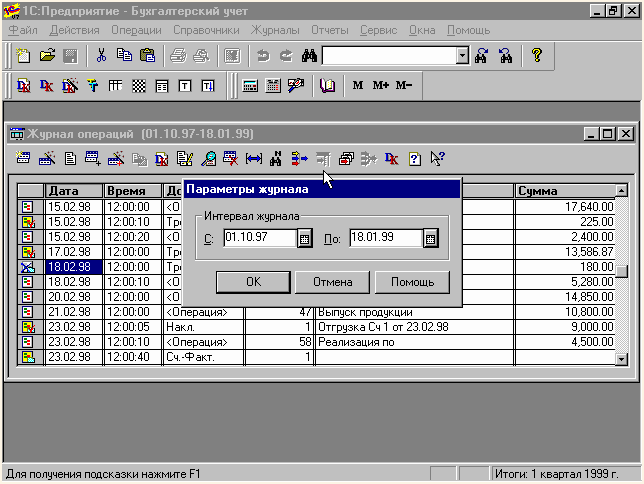Open the end date calendar picker
The image size is (644, 484).
[431, 238]
